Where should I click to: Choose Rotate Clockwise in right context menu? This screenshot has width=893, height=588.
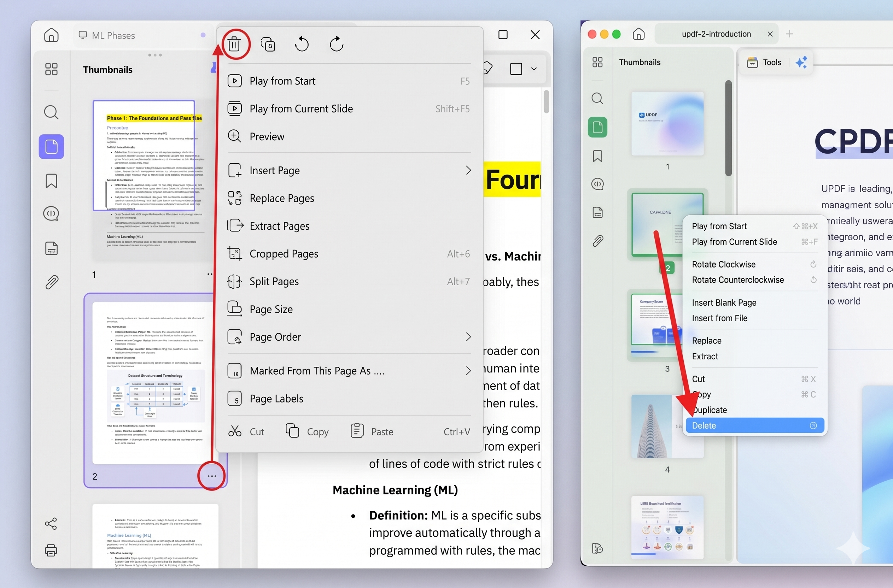tap(754, 264)
